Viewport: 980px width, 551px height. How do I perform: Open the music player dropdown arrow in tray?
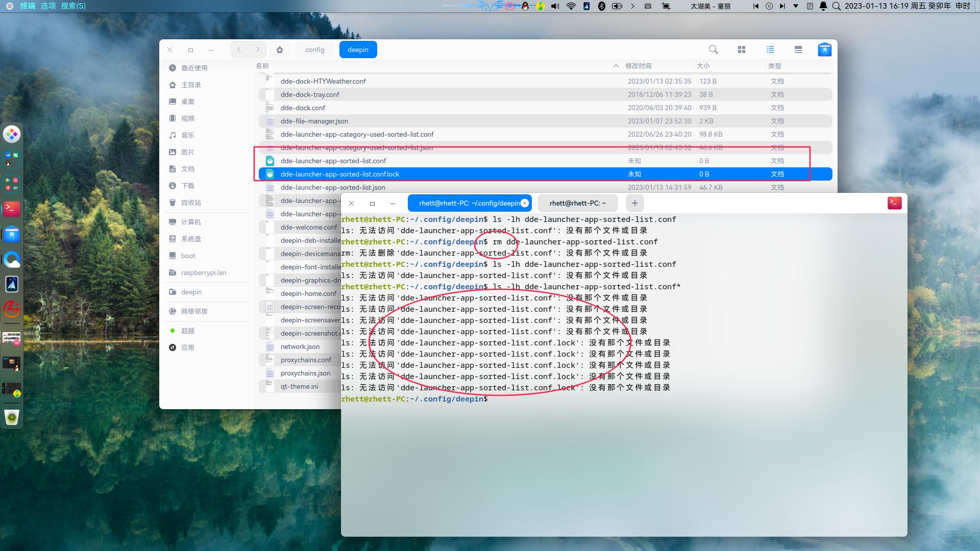tap(795, 6)
